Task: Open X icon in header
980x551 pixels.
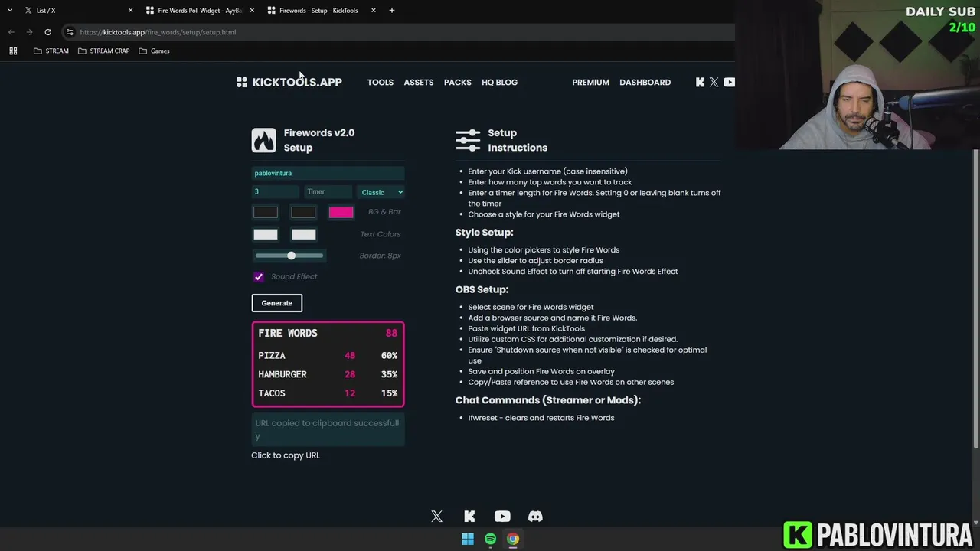Action: coord(714,82)
